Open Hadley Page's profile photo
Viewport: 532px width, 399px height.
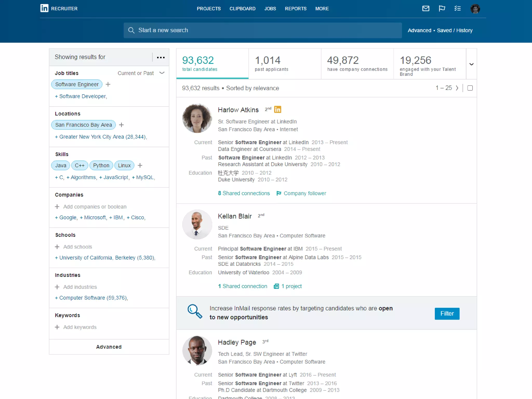[x=197, y=350]
